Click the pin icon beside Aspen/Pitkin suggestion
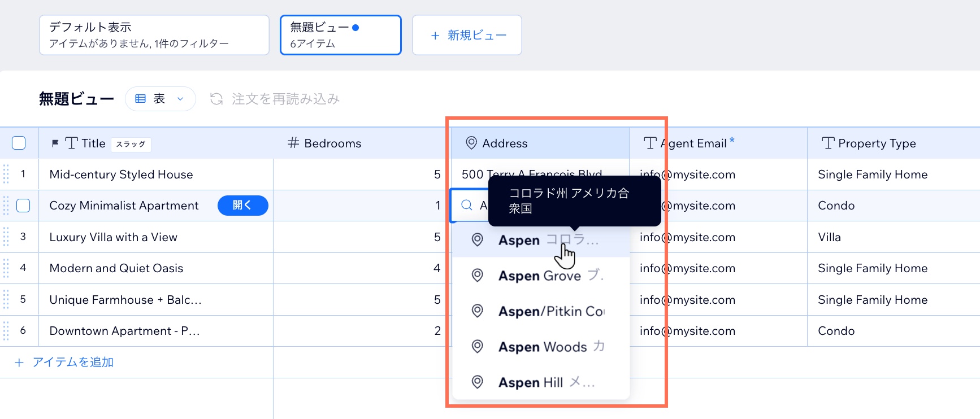 pos(478,311)
